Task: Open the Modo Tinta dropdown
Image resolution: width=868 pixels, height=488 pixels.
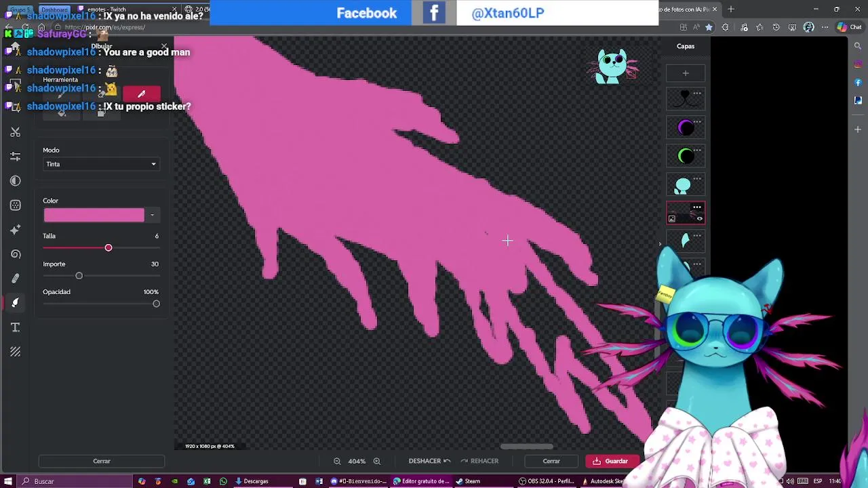Action: coord(101,164)
